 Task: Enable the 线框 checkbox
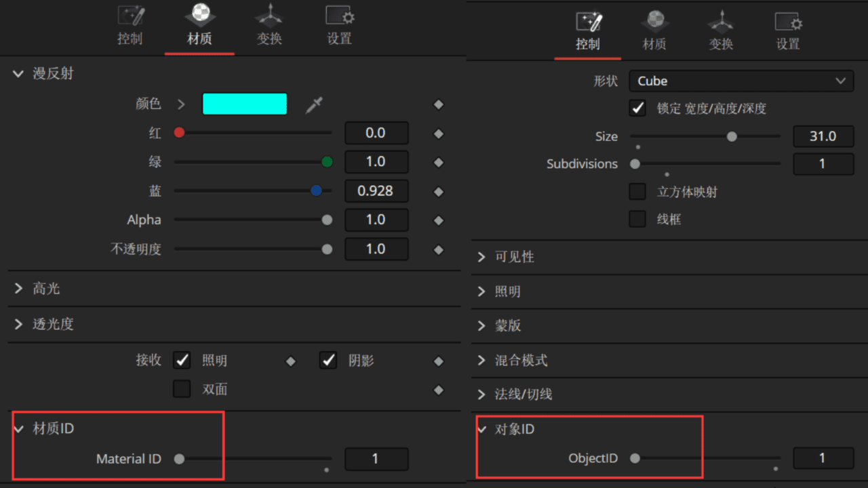click(637, 220)
